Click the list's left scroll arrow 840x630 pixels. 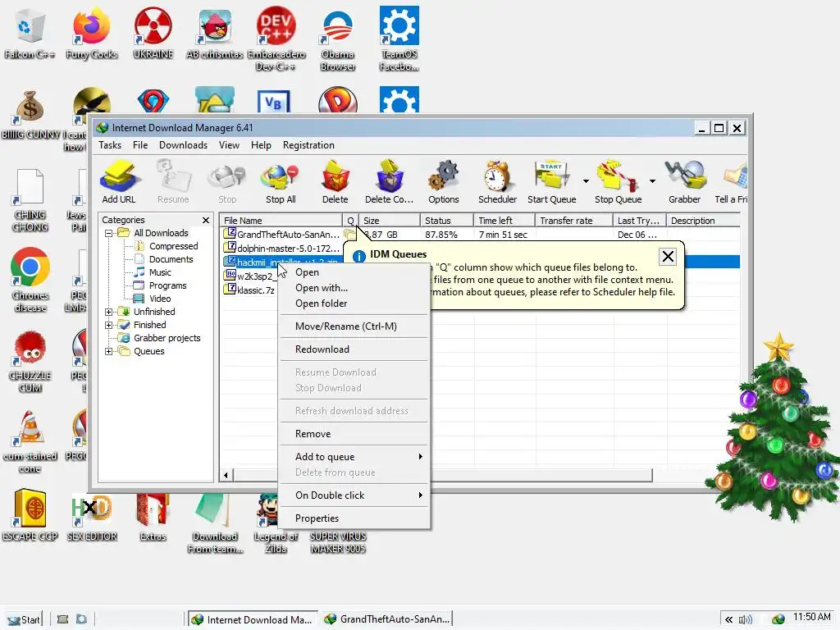pos(226,475)
